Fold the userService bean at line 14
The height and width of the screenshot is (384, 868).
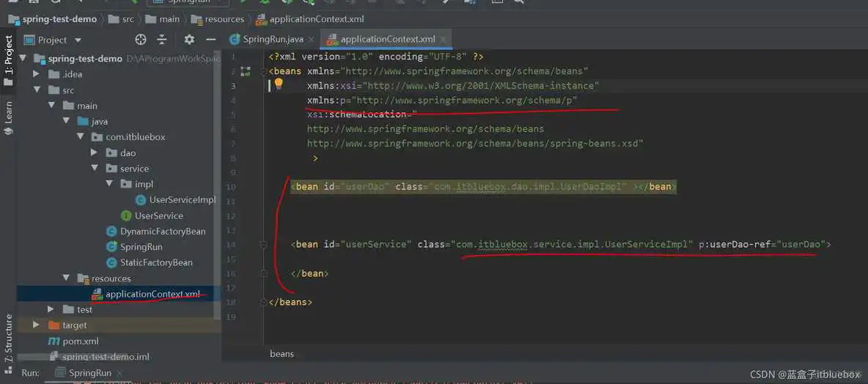(263, 245)
